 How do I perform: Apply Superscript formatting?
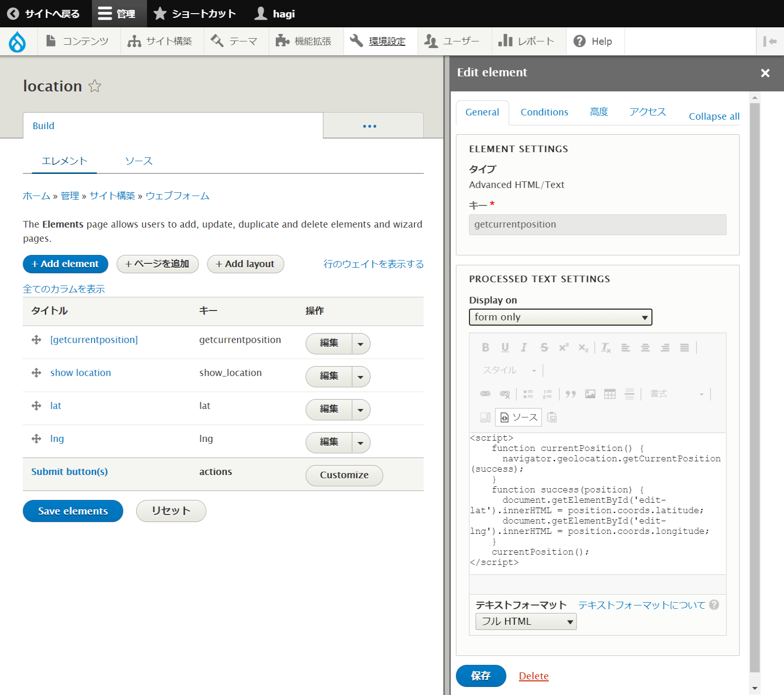563,348
